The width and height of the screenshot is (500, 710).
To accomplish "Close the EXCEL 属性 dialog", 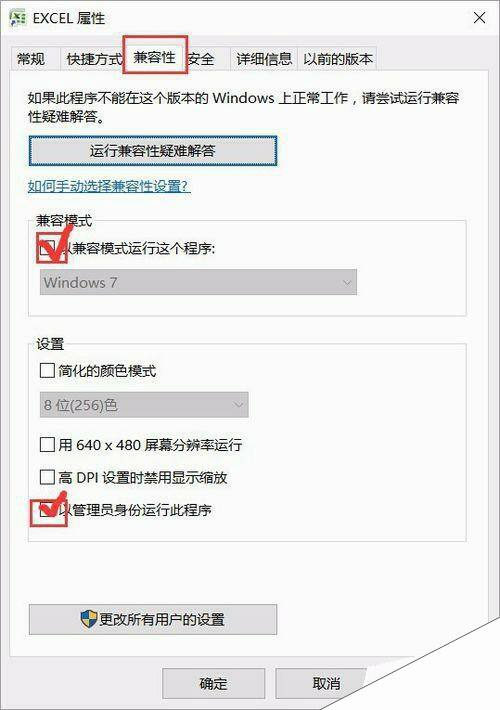I will point(479,18).
